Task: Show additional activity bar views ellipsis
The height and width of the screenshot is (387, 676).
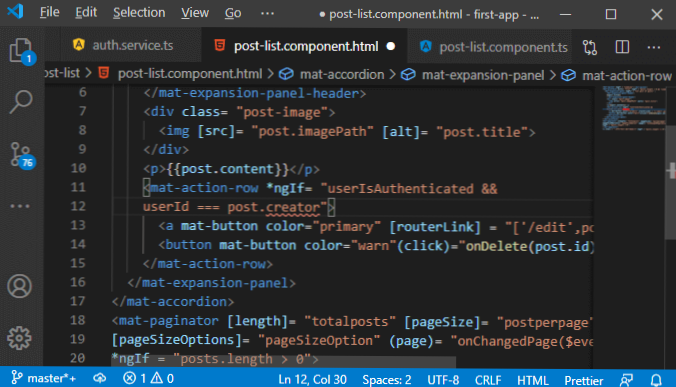Action: coord(20,206)
